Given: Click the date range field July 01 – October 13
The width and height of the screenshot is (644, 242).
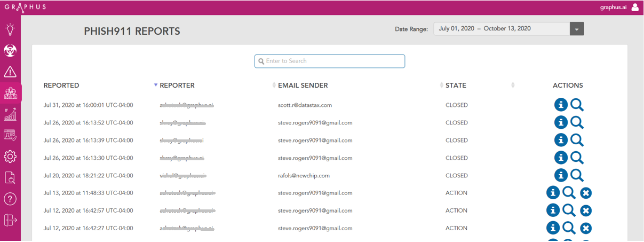Looking at the screenshot, I should [502, 29].
